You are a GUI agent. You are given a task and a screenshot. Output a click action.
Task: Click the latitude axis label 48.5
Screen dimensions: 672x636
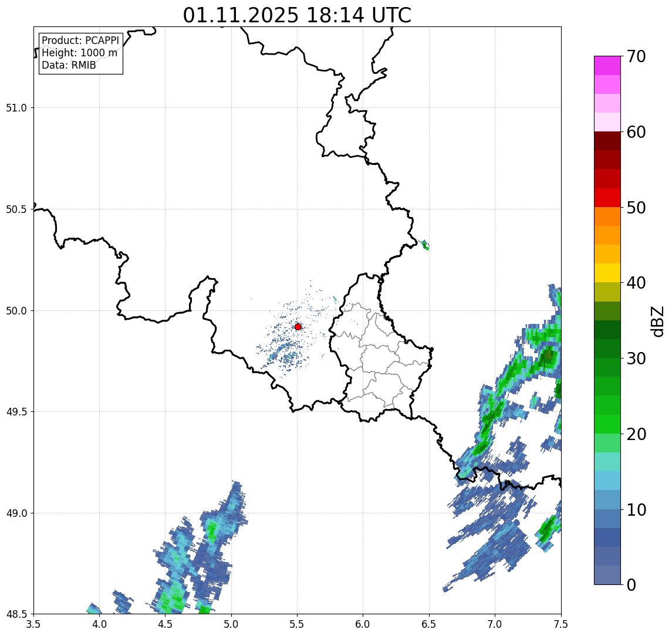coord(16,614)
